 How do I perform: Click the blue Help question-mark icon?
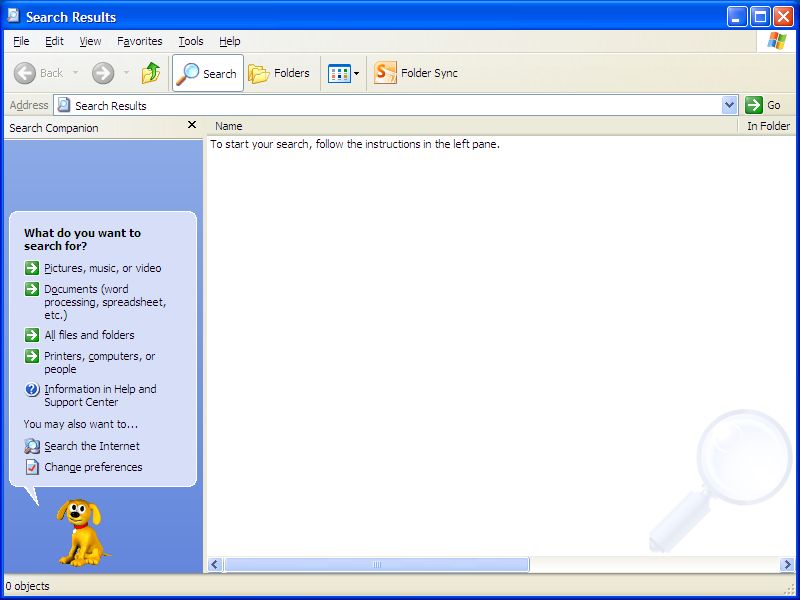[32, 390]
